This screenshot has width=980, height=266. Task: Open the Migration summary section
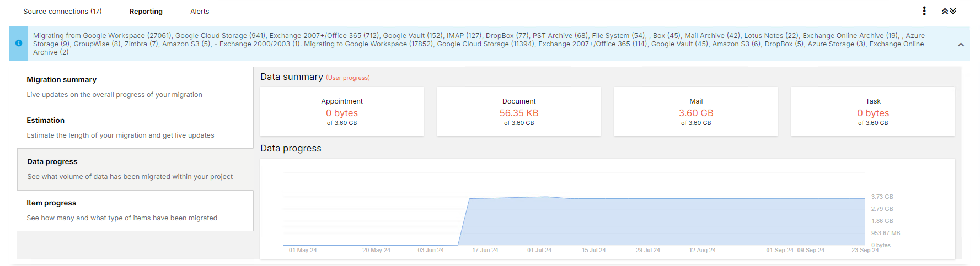tap(135, 87)
